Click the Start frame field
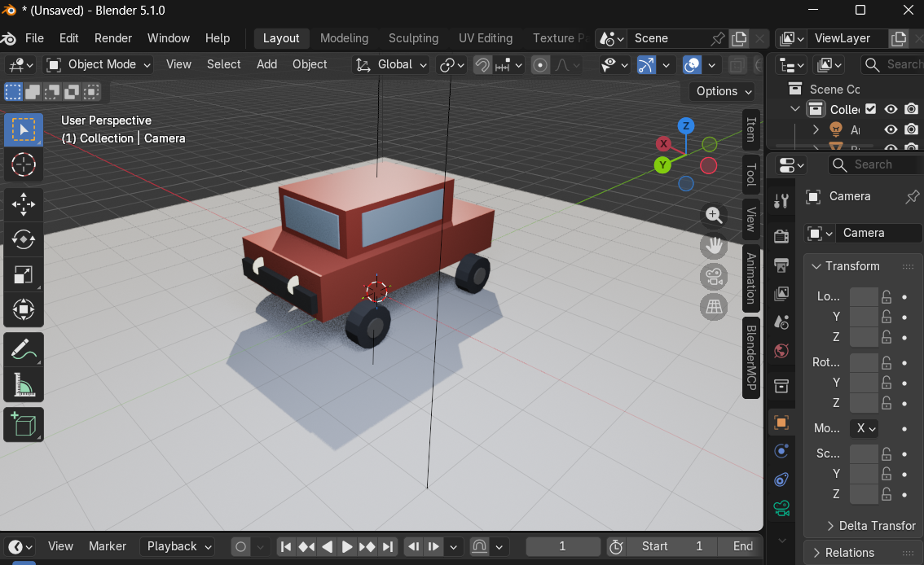Screen dimensions: 924x565 click(672, 547)
